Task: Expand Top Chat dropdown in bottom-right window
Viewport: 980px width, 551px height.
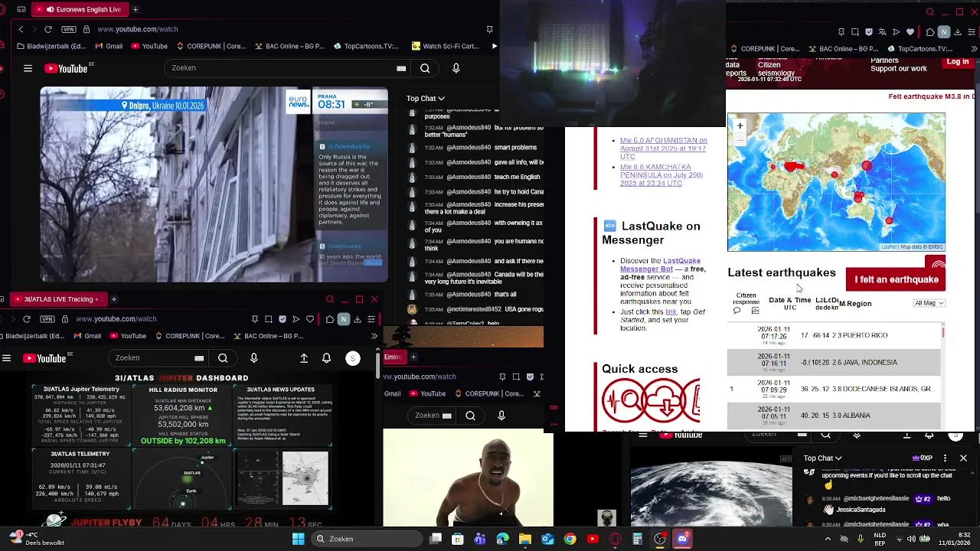Action: point(823,458)
